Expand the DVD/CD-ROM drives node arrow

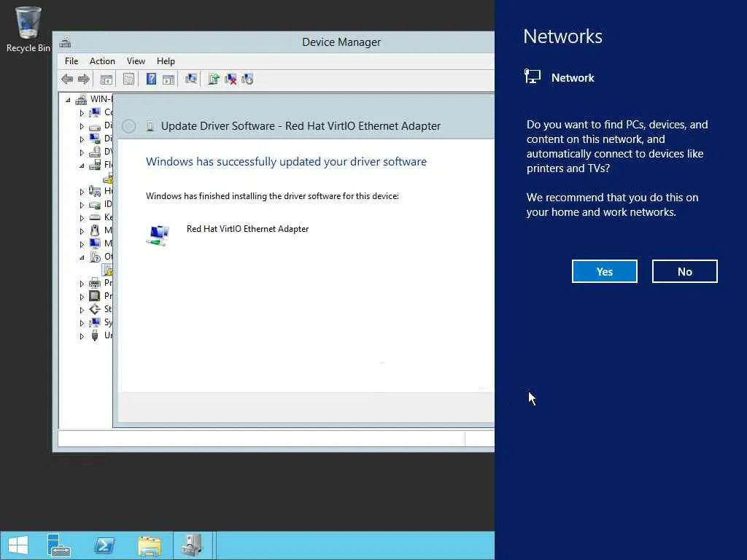click(x=82, y=153)
